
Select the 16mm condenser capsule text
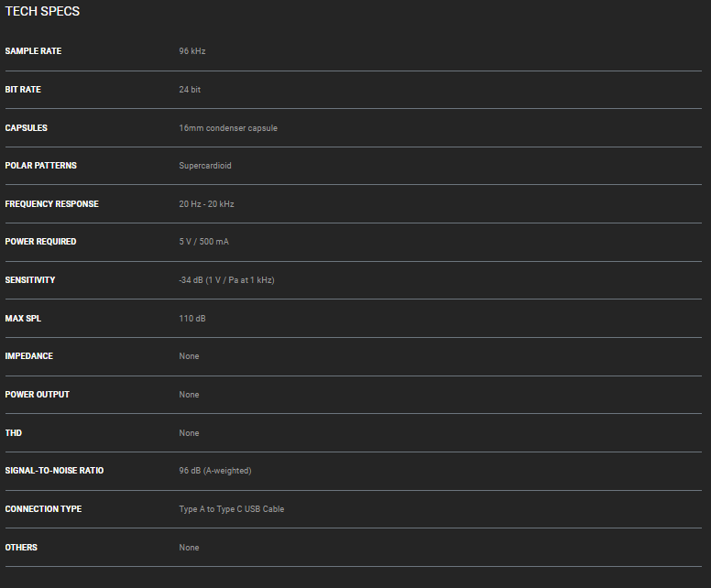tap(228, 128)
